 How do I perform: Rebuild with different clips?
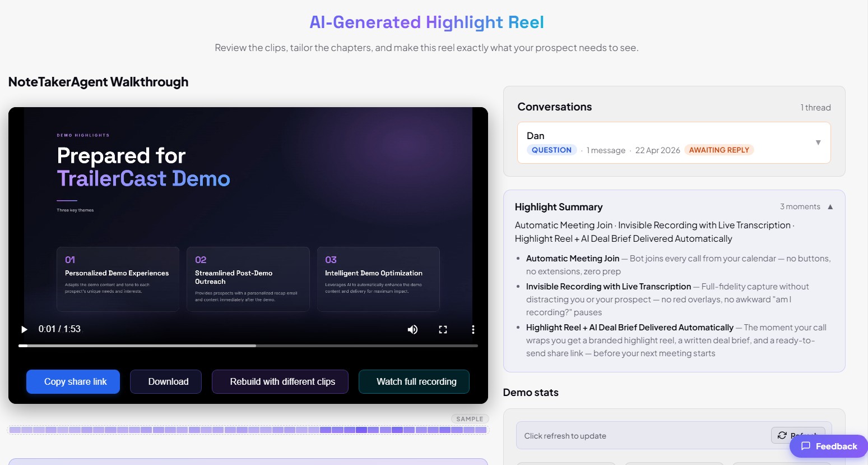click(280, 381)
